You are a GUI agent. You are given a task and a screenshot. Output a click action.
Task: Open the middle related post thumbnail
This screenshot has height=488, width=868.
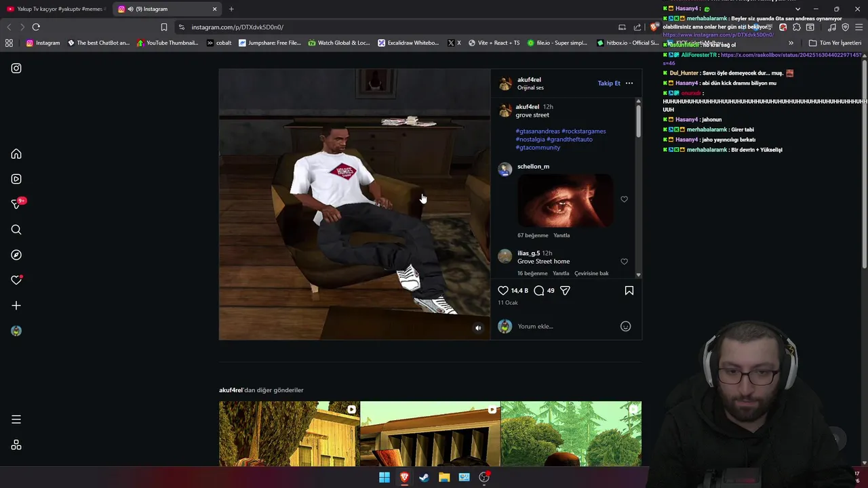(430, 434)
